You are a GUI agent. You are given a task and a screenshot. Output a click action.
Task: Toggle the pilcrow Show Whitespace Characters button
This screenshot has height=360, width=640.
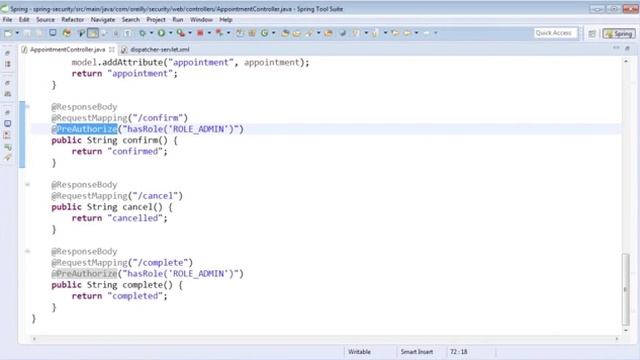127,33
